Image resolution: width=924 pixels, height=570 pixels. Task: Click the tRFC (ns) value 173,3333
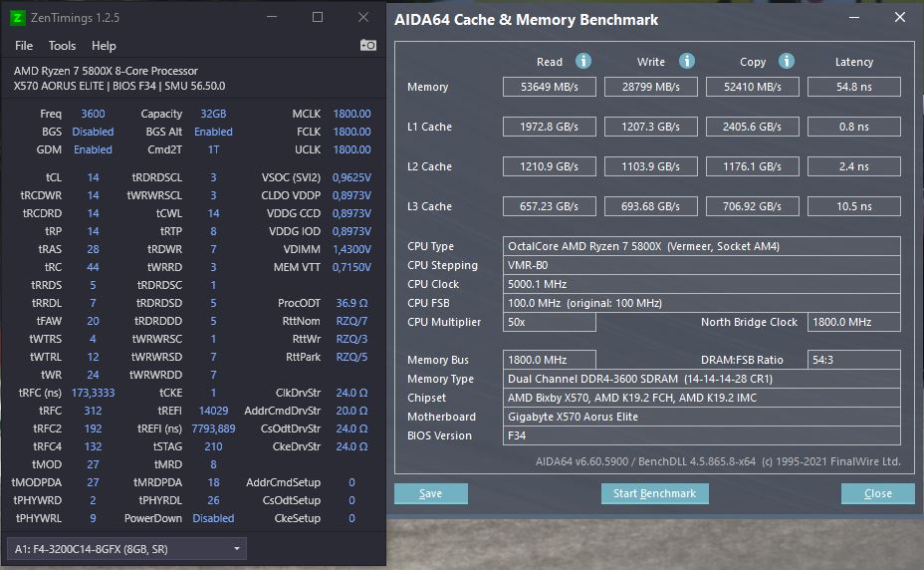[x=93, y=393]
